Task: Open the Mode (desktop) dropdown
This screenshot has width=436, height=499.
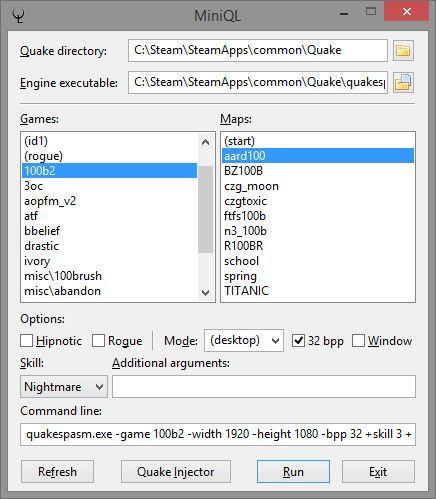Action: point(244,340)
